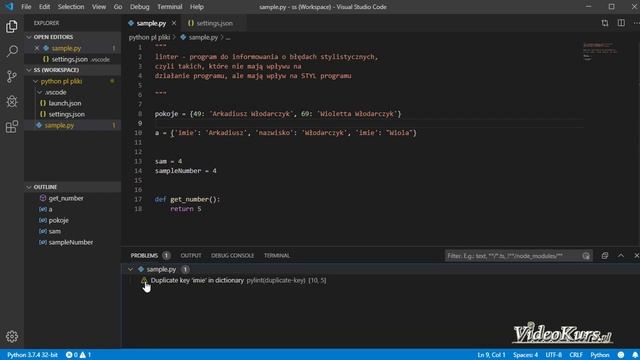The image size is (640, 360).
Task: Change encoding via UTF-8 status item
Action: pyautogui.click(x=553, y=355)
